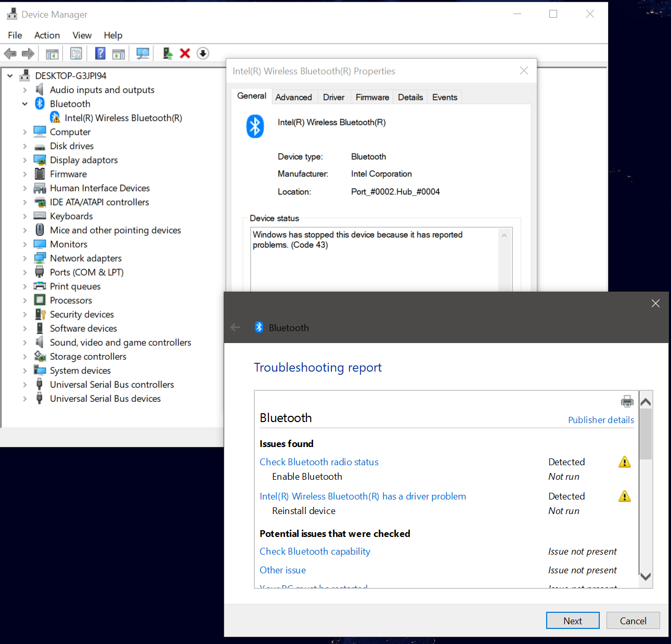Open Intel(R) Wireless Bluetooth(R) driver problem link
The height and width of the screenshot is (644, 671).
pyautogui.click(x=363, y=496)
